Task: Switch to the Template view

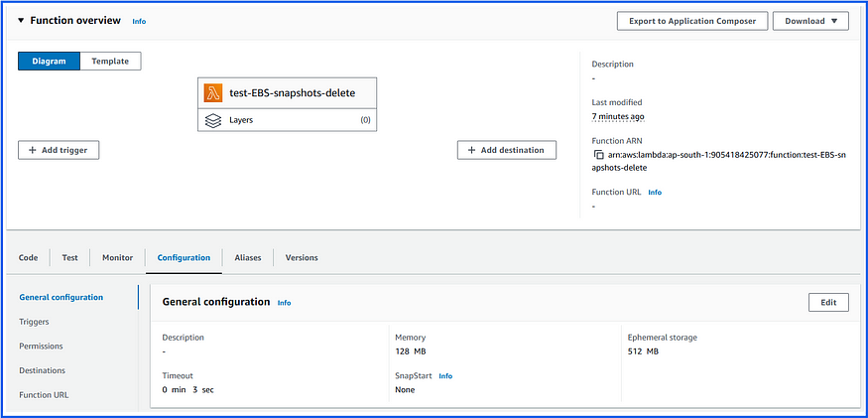Action: (x=110, y=61)
